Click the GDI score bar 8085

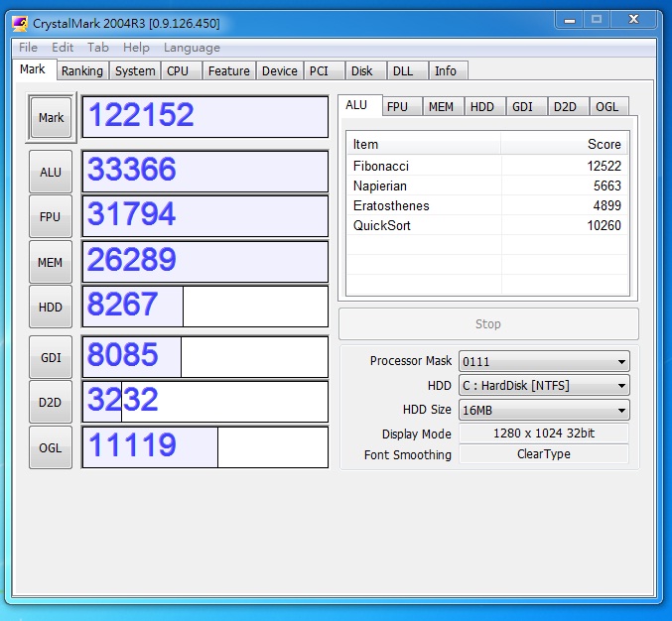coord(205,357)
